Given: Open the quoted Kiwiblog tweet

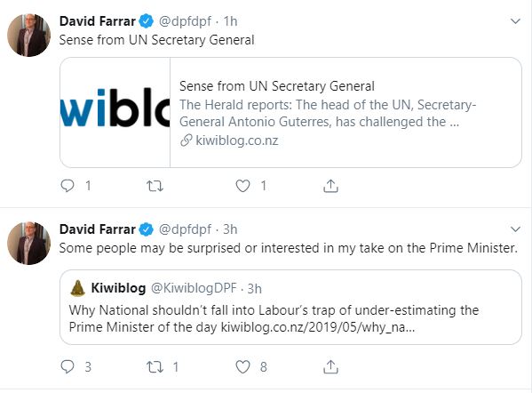Looking at the screenshot, I should 290,308.
